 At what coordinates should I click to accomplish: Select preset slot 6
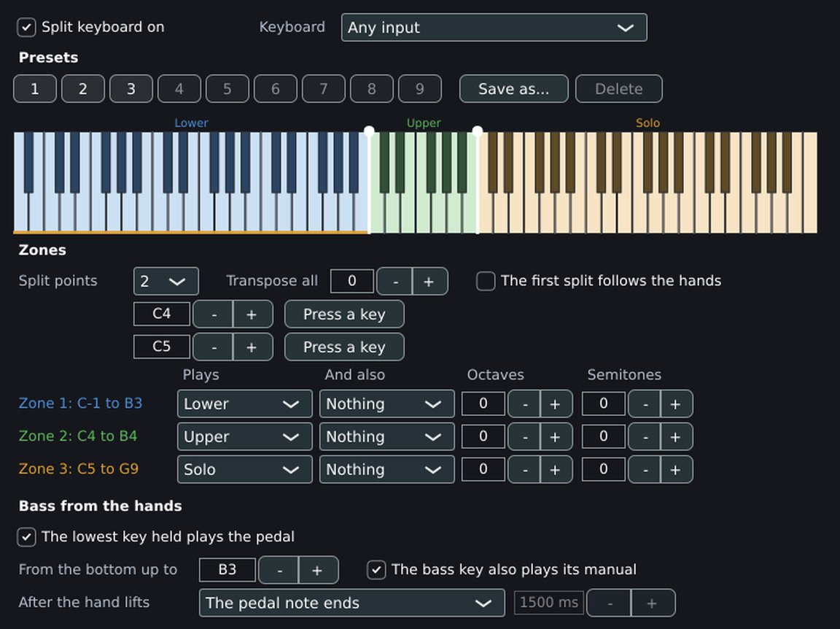point(276,88)
